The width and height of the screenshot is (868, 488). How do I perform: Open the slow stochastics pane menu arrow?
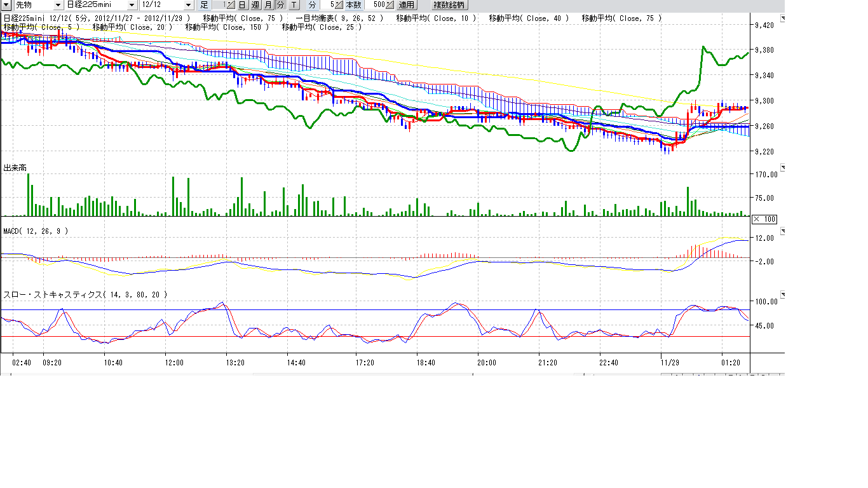point(782,295)
